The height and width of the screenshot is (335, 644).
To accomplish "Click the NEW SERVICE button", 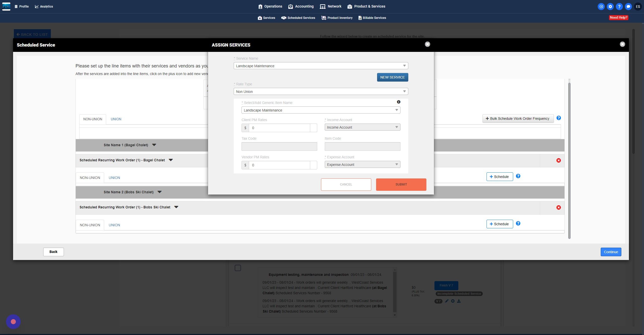I will click(392, 77).
